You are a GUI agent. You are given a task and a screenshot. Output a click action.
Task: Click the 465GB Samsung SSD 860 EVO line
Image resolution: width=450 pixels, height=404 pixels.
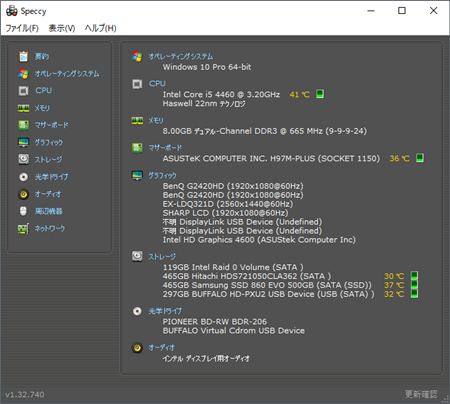point(267,285)
